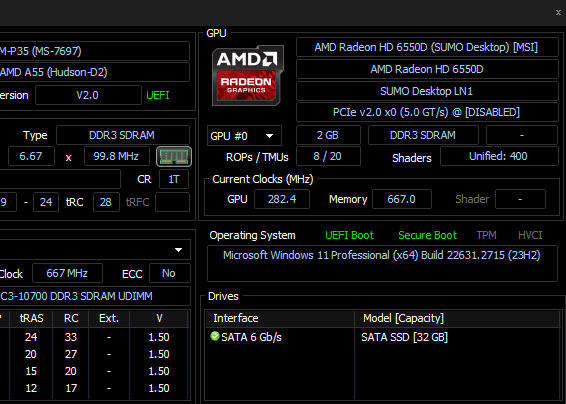This screenshot has width=566, height=404.
Task: Expand the memory module dropdown above the Clock row
Action: pos(178,250)
